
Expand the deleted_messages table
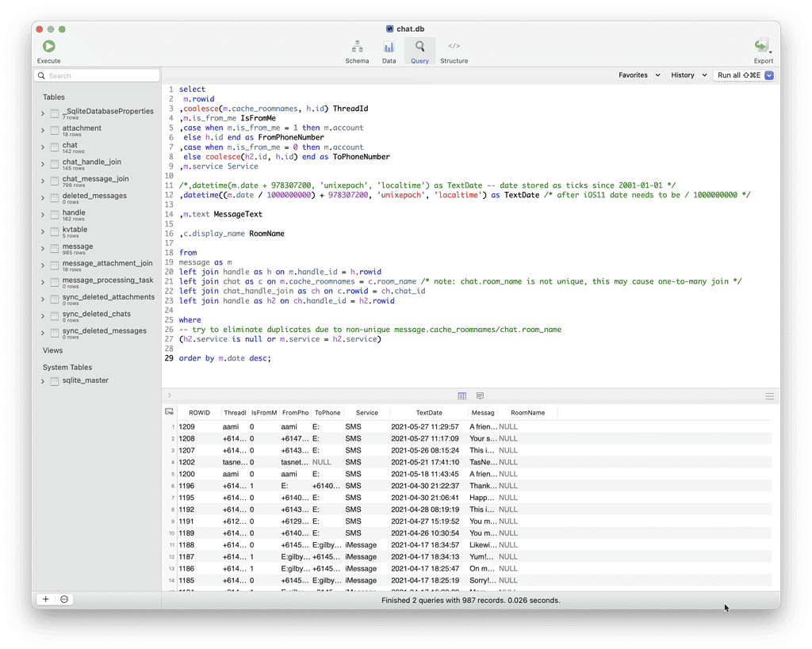coord(43,197)
